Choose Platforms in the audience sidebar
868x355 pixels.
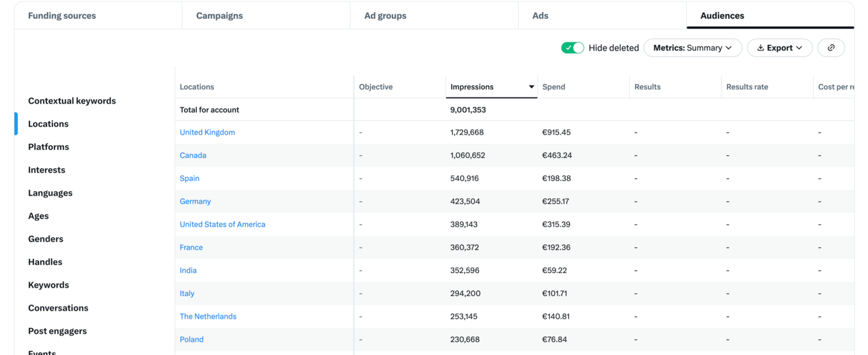(48, 147)
